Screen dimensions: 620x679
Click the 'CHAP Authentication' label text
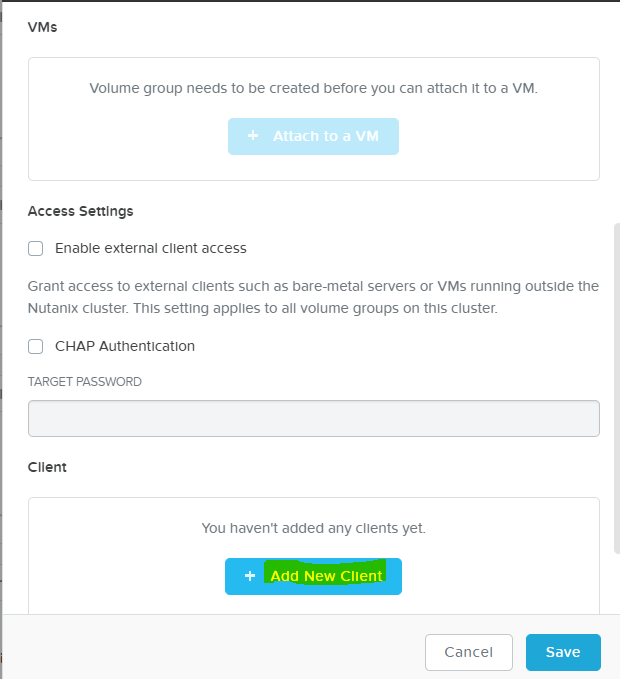tap(125, 346)
